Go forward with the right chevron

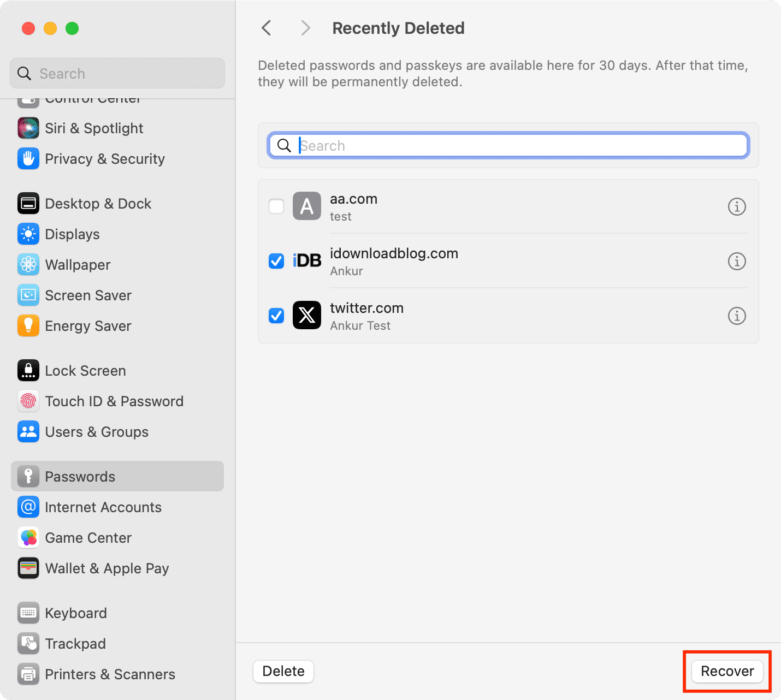306,28
